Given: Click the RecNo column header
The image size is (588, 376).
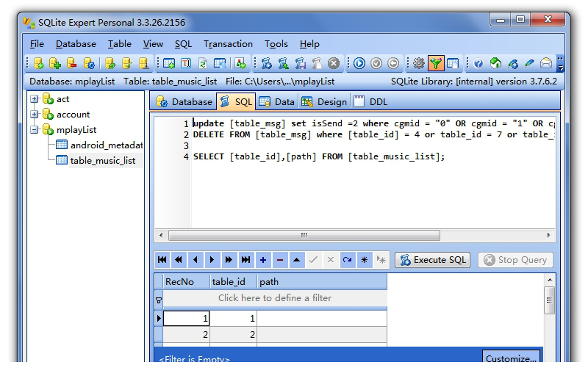Looking at the screenshot, I should coord(187,281).
